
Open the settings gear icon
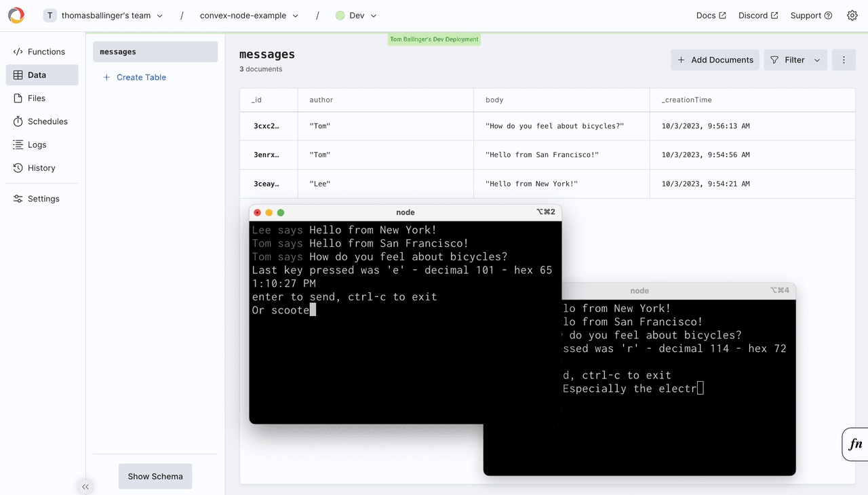coord(852,16)
